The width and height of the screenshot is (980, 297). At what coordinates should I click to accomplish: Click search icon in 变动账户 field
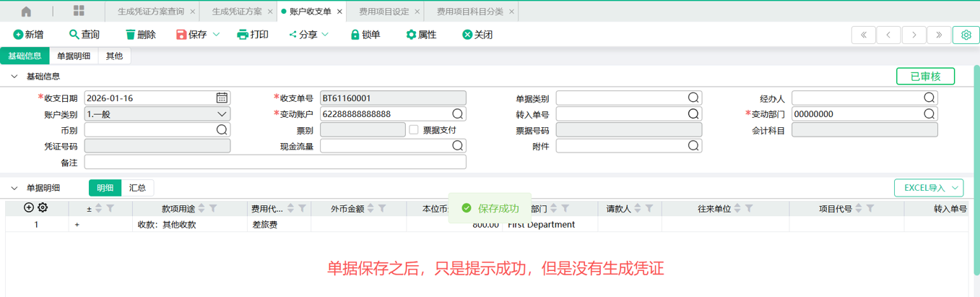pyautogui.click(x=457, y=114)
